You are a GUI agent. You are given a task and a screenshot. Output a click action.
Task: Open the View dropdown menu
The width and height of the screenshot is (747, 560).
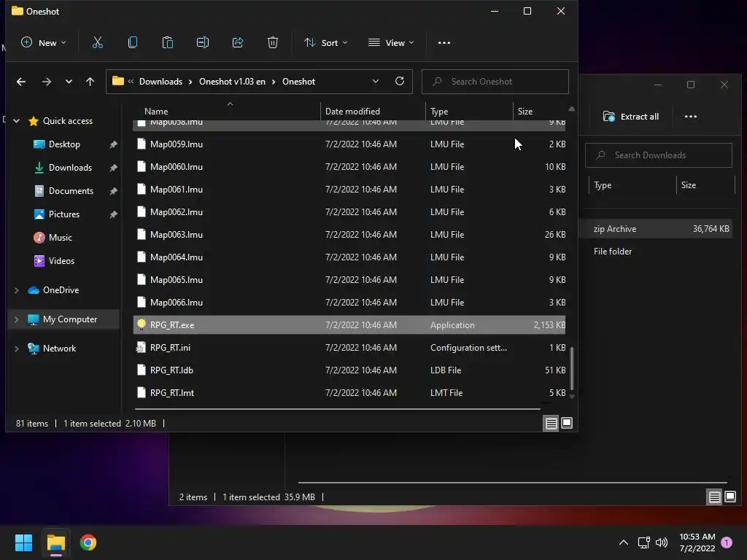coord(391,42)
